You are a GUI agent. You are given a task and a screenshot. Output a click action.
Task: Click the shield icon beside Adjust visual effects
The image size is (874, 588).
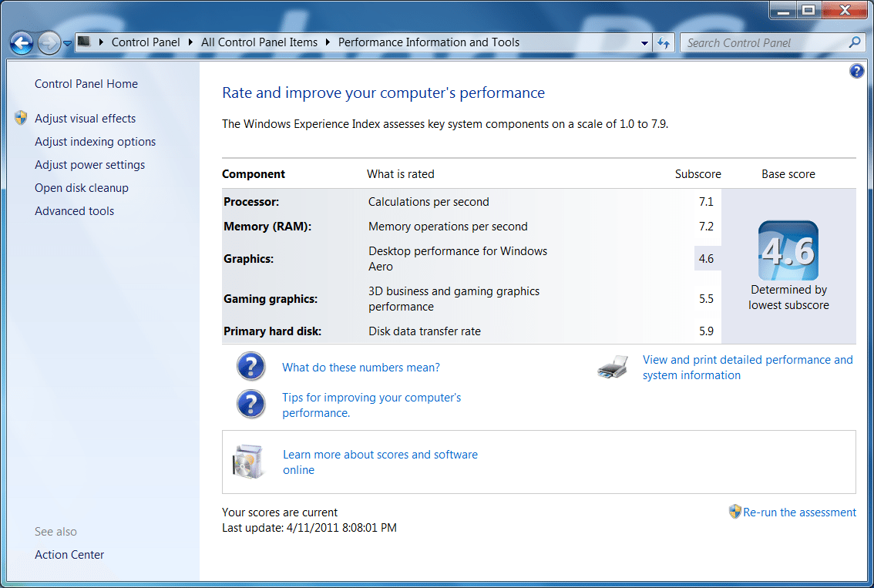click(x=21, y=118)
